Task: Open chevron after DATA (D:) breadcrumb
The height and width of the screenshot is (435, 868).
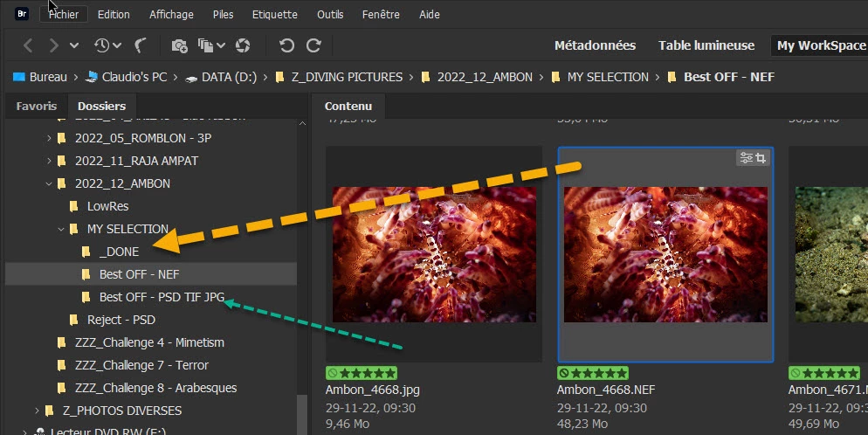Action: point(265,78)
